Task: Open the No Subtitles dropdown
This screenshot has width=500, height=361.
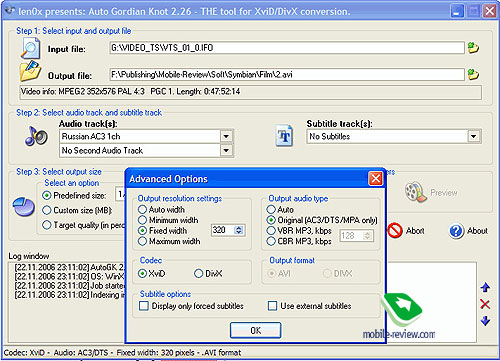Action: coord(473,136)
